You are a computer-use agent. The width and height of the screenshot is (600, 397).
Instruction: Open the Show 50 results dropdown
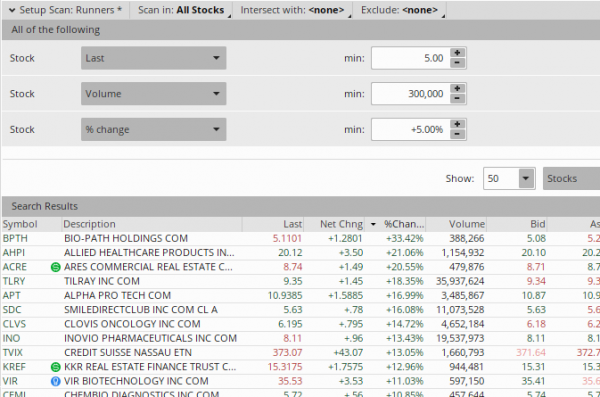coord(509,178)
